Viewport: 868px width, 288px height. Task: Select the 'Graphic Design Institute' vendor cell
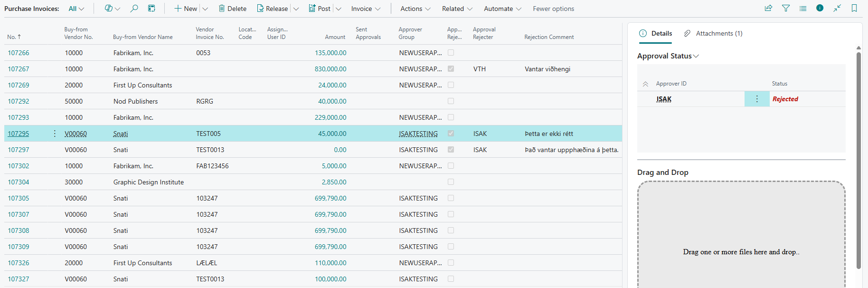(149, 182)
